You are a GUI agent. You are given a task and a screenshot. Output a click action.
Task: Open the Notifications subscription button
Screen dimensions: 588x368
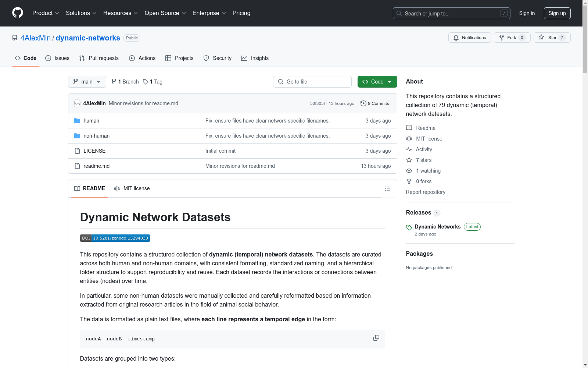(470, 38)
